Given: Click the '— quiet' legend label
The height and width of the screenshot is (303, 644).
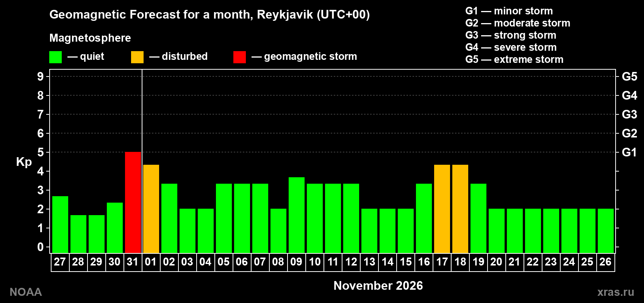Looking at the screenshot, I should 86,56.
